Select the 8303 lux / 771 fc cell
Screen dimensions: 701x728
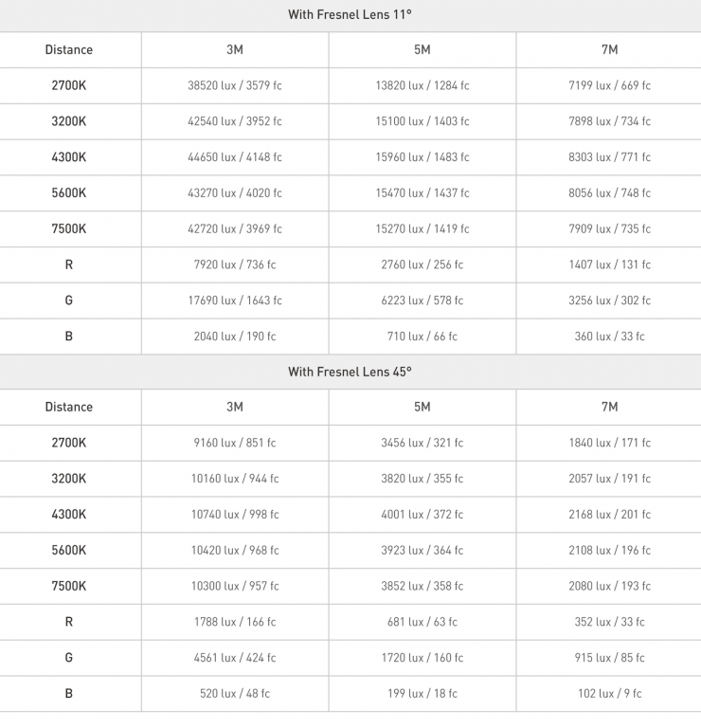click(609, 157)
